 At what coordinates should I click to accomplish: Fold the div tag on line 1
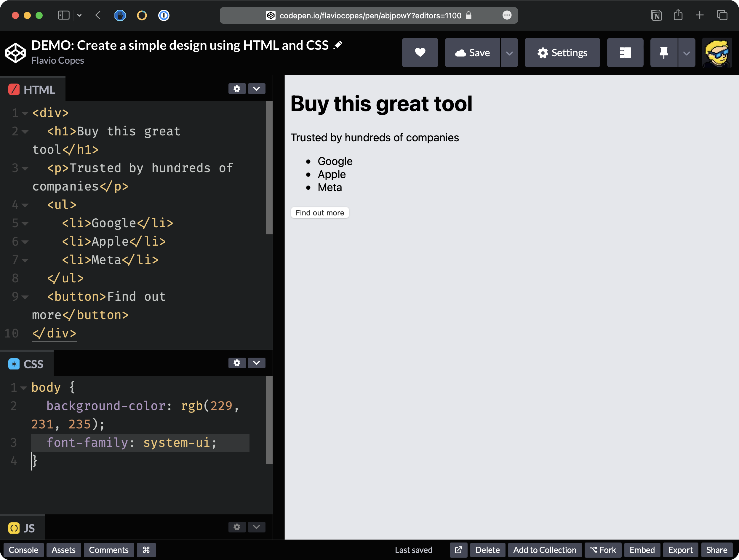tap(25, 113)
